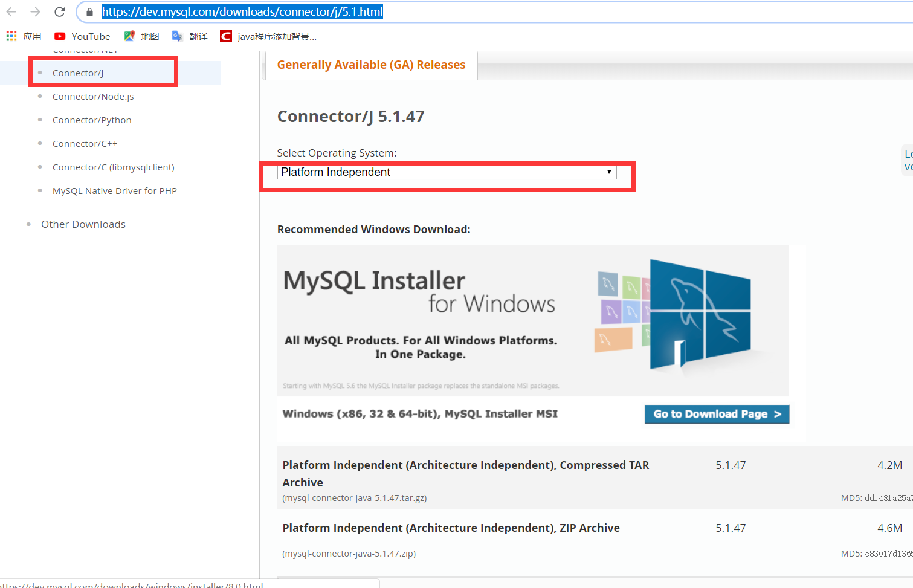Viewport: 913px width, 588px height.
Task: Open Other Downloads in sidebar
Action: 83,224
